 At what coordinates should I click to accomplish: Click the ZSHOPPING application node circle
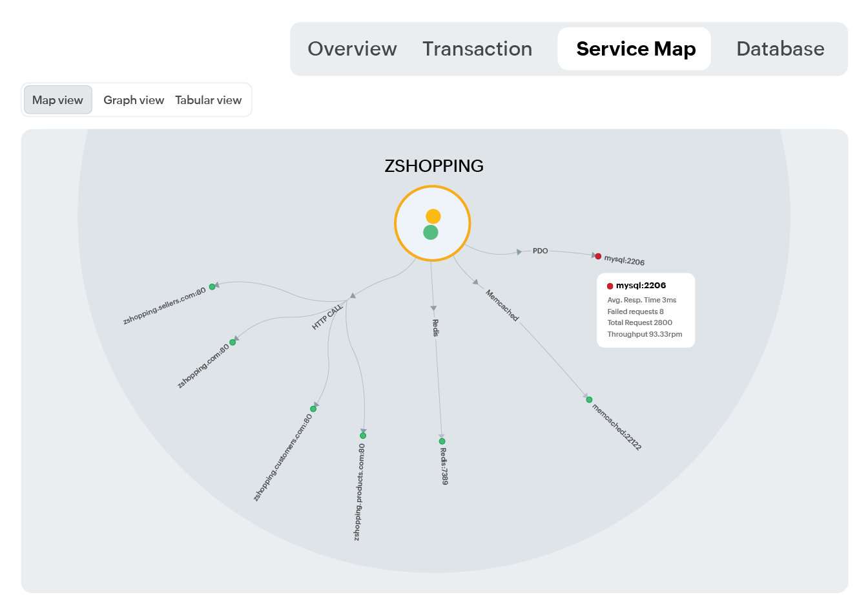pyautogui.click(x=433, y=224)
